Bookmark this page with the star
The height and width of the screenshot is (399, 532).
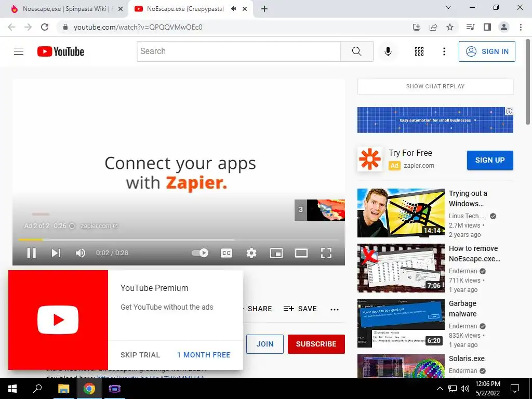click(x=450, y=27)
